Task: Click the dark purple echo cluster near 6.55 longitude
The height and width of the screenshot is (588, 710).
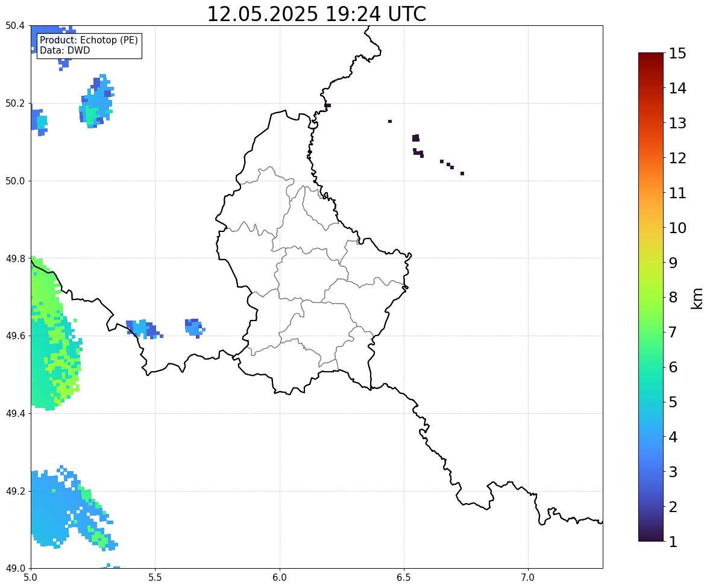Action: pos(418,146)
